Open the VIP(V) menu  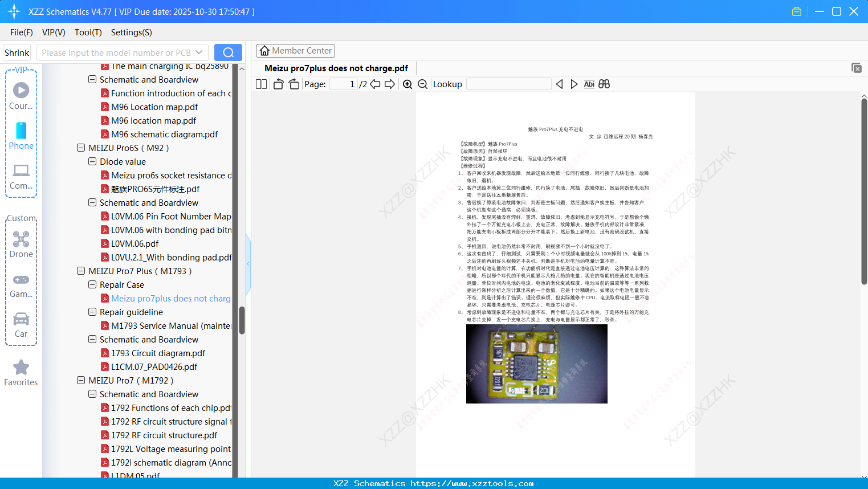click(x=54, y=32)
